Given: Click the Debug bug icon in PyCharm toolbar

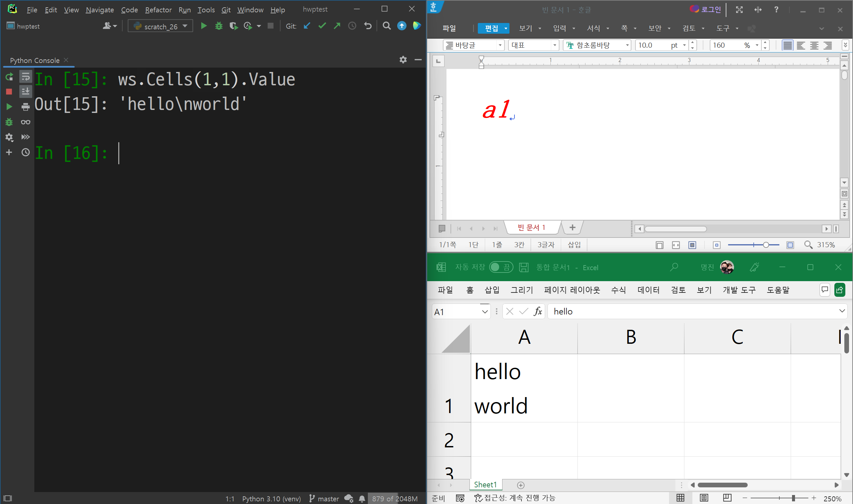Looking at the screenshot, I should 219,26.
